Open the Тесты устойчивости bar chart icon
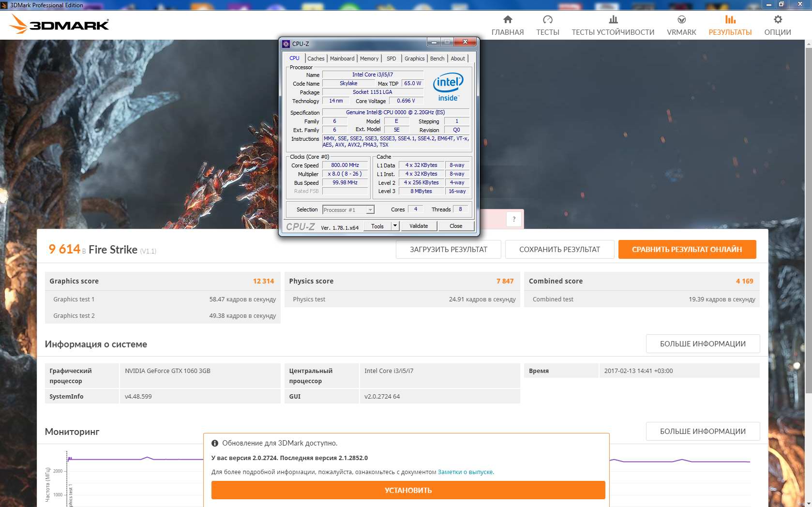The height and width of the screenshot is (507, 812). (613, 19)
